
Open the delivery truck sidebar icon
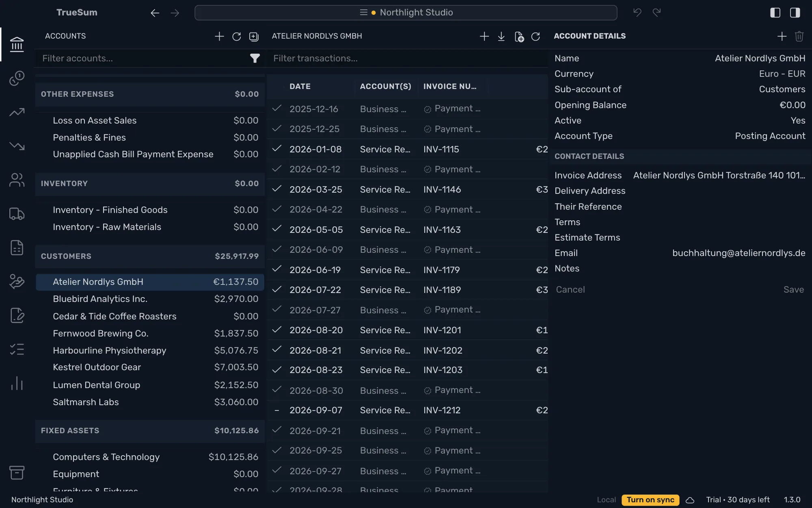point(17,214)
